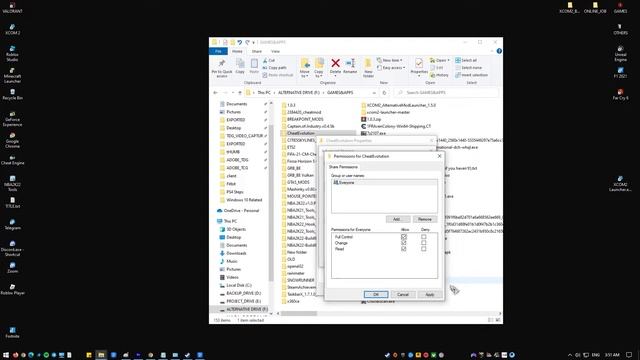Check the Deny checkbox for Change

[x=424, y=243]
